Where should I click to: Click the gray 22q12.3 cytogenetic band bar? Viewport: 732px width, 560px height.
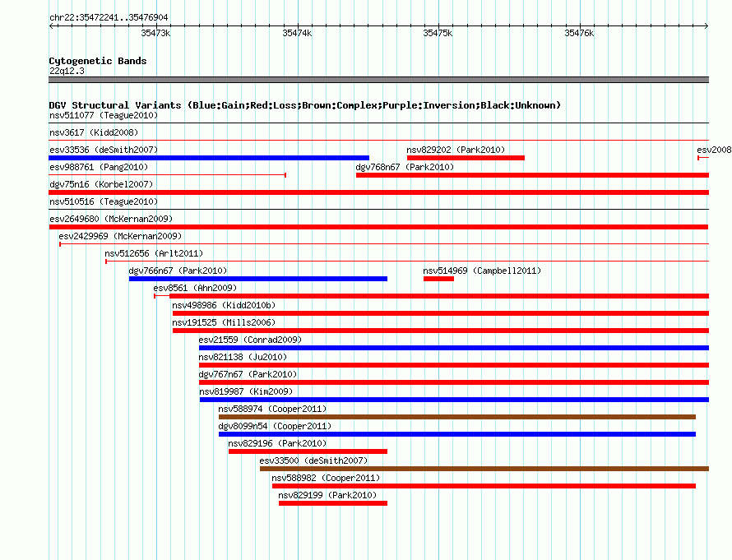click(378, 80)
